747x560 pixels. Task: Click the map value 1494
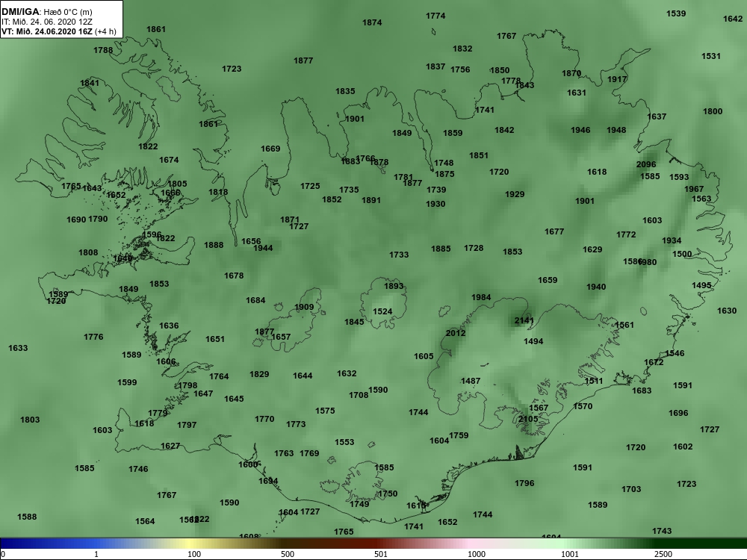(x=533, y=341)
